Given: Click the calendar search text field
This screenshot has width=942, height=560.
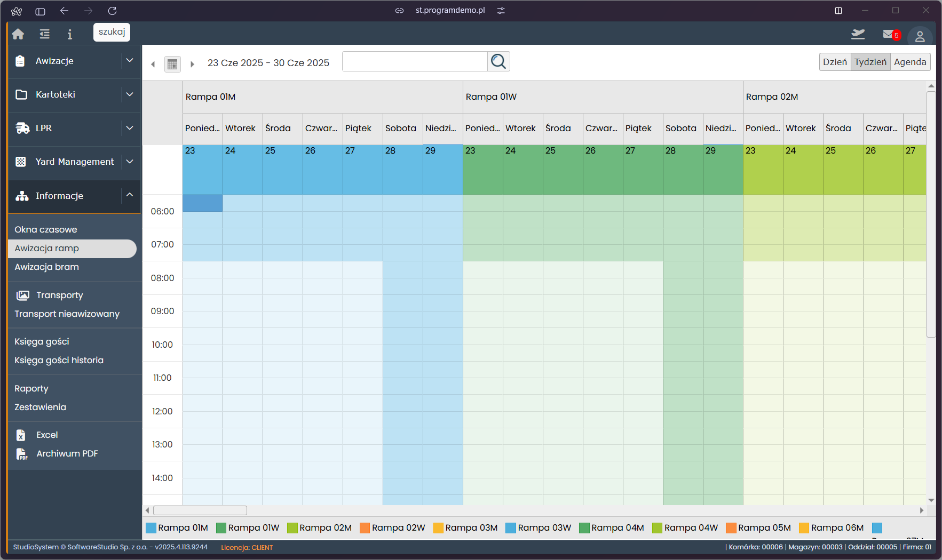Looking at the screenshot, I should tap(415, 62).
